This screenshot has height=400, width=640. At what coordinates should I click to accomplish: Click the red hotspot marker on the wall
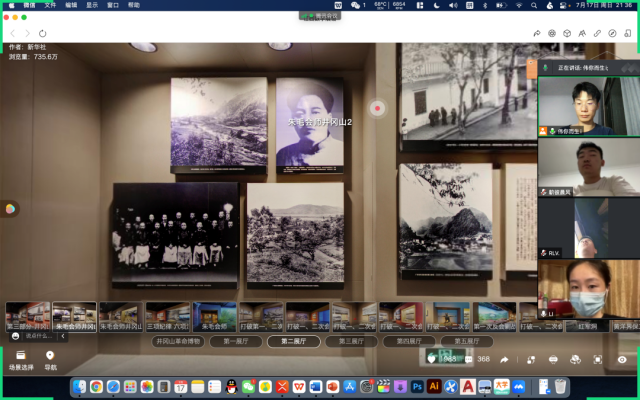(x=378, y=108)
